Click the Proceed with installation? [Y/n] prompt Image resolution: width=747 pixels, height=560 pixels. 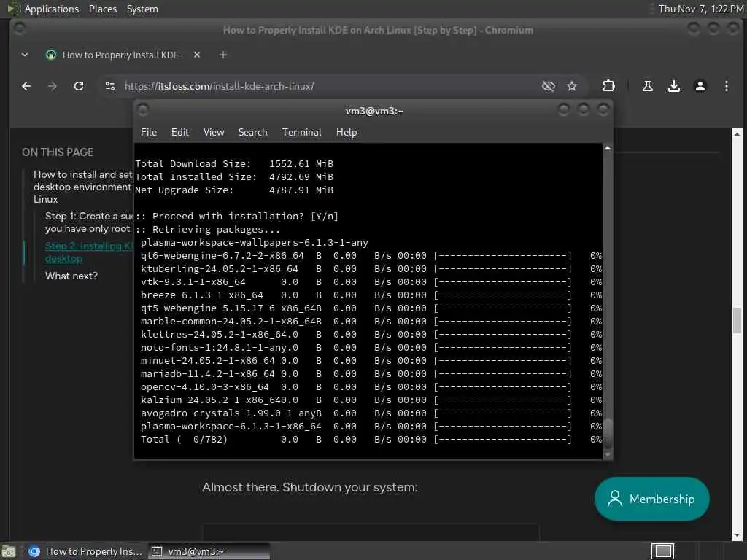pyautogui.click(x=237, y=216)
